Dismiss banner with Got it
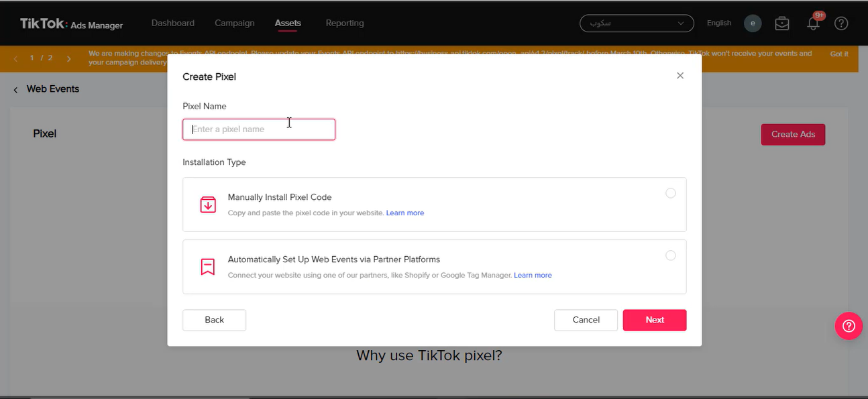 (x=839, y=54)
